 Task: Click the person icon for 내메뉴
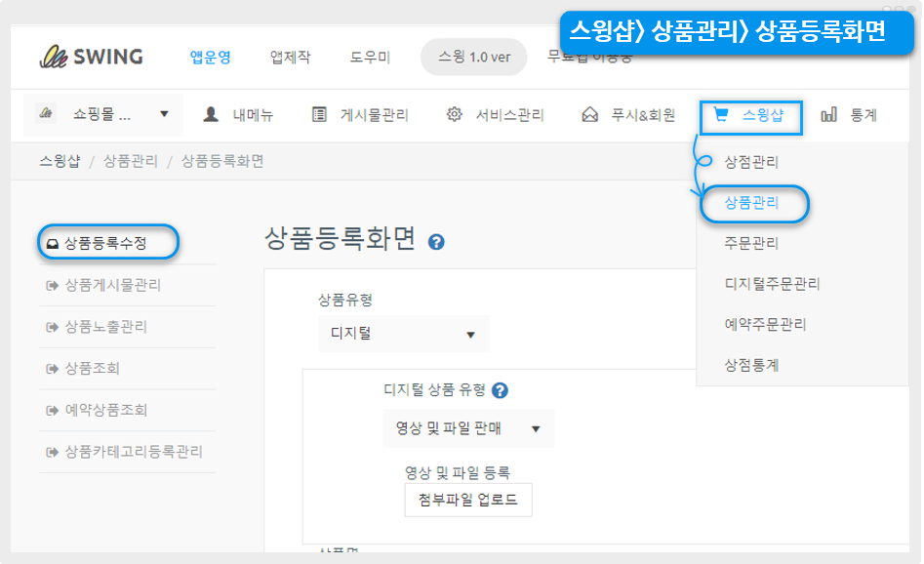coord(211,115)
